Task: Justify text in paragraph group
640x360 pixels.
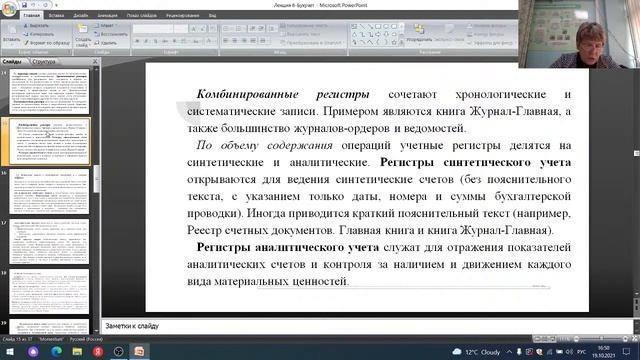Action: point(253,41)
